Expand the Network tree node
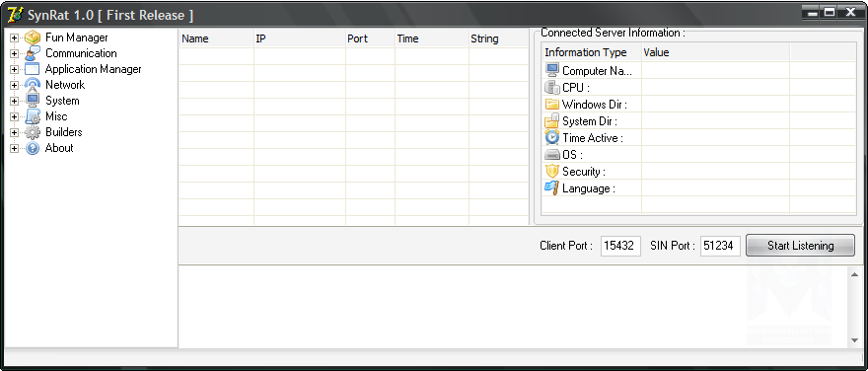This screenshot has width=868, height=371. [x=15, y=85]
